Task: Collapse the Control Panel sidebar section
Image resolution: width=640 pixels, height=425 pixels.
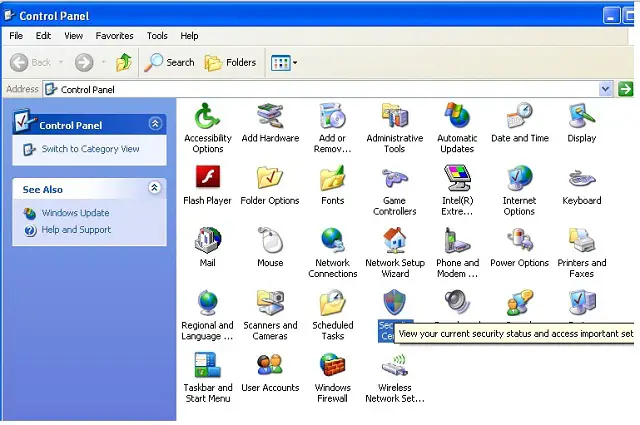Action: (x=155, y=124)
